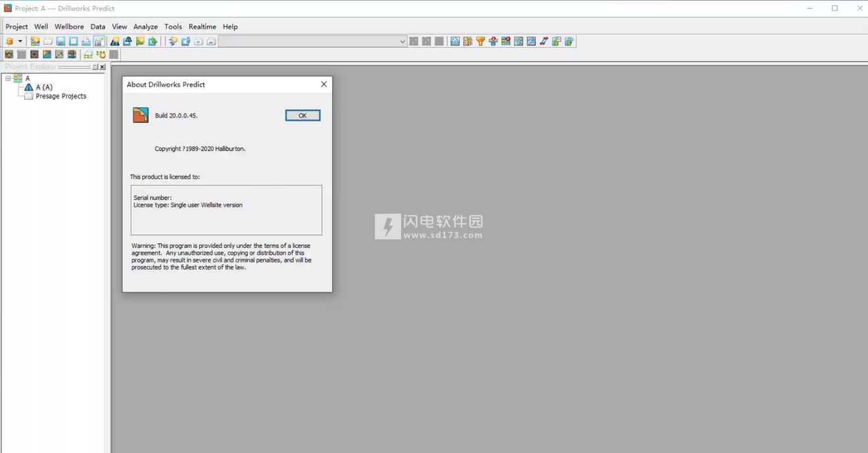Close the About Drillworks Predict dialog
Image resolution: width=868 pixels, height=453 pixels.
pos(324,84)
